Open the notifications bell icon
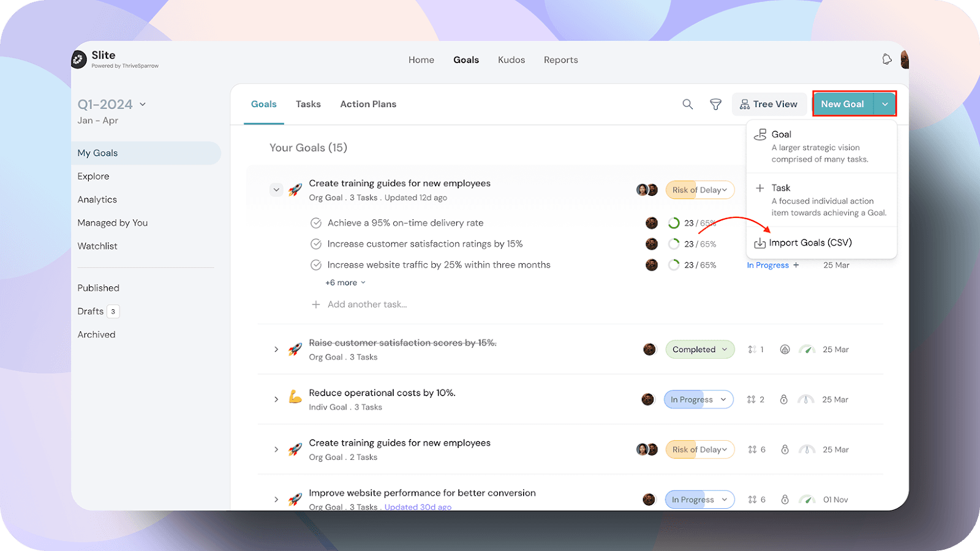The width and height of the screenshot is (980, 551). pos(886,59)
